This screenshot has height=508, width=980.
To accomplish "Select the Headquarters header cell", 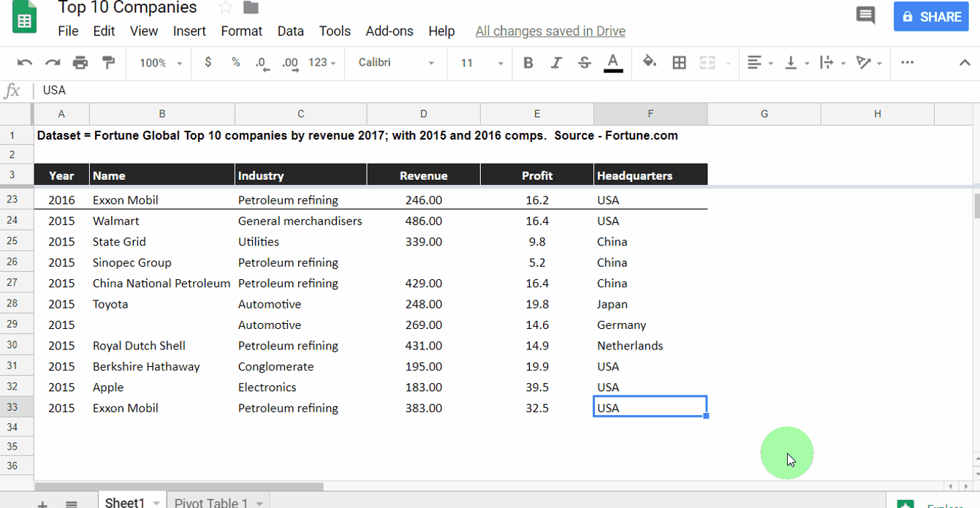I will point(650,175).
